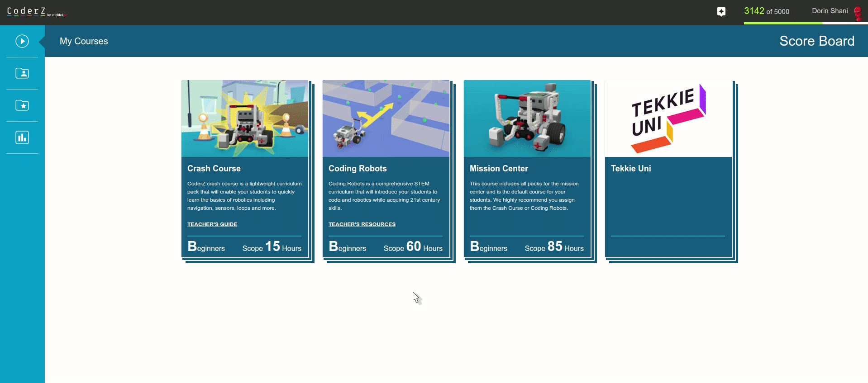The image size is (868, 383).
Task: Open the bar chart reports icon
Action: (22, 137)
